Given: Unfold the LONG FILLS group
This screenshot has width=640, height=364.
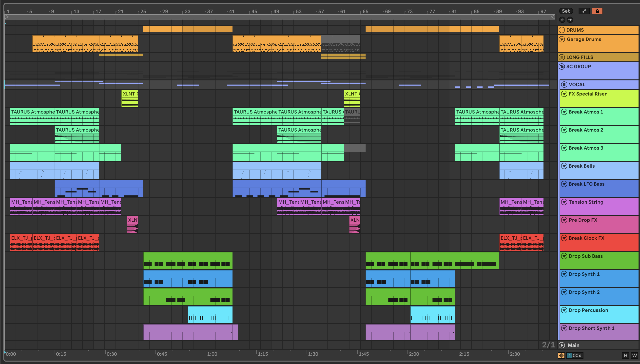Looking at the screenshot, I should (562, 57).
